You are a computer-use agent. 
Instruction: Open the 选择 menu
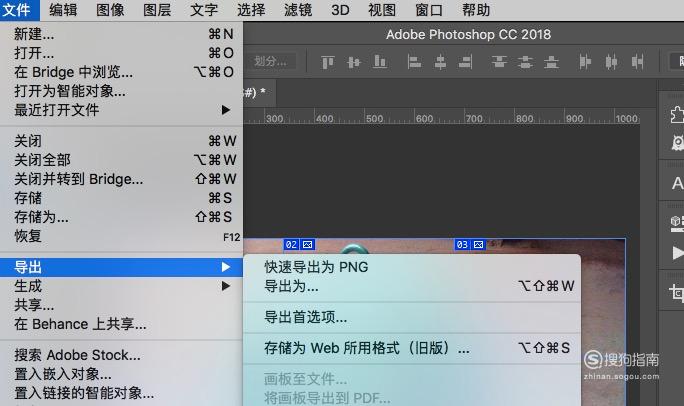(x=251, y=10)
